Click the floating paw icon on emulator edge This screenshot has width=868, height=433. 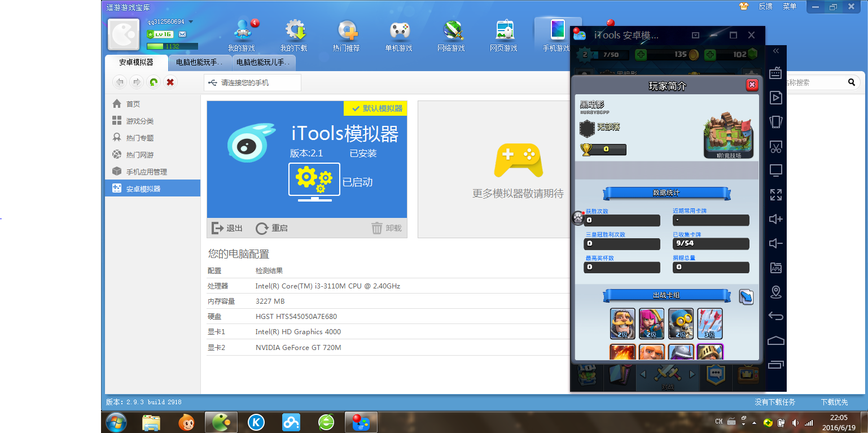click(578, 218)
